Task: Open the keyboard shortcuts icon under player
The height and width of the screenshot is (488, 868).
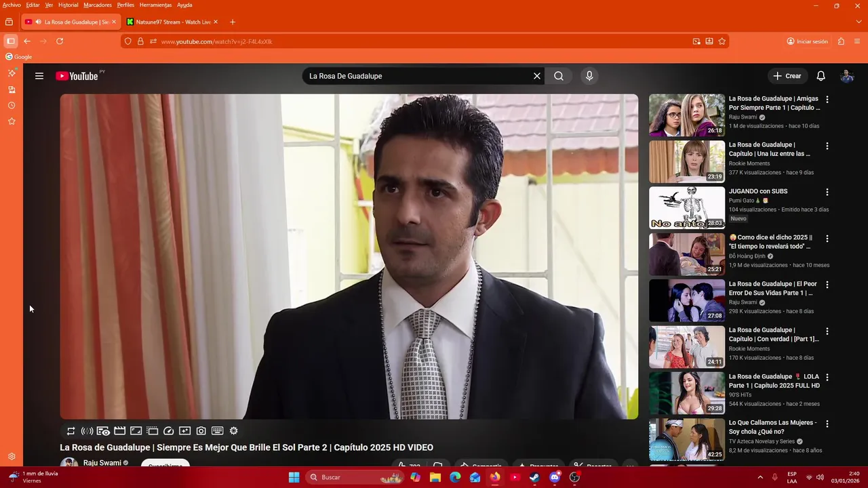Action: click(x=218, y=431)
